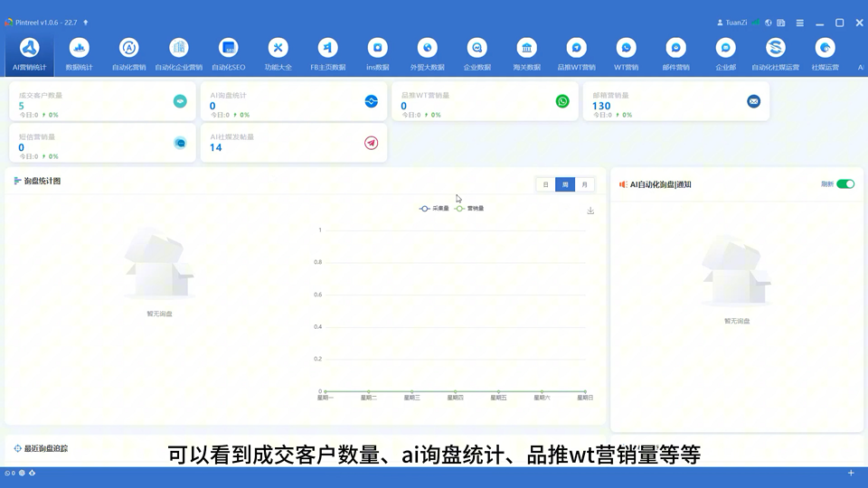Screen dimensions: 868x488
Task: Switch chart range to 周
Action: click(565, 184)
